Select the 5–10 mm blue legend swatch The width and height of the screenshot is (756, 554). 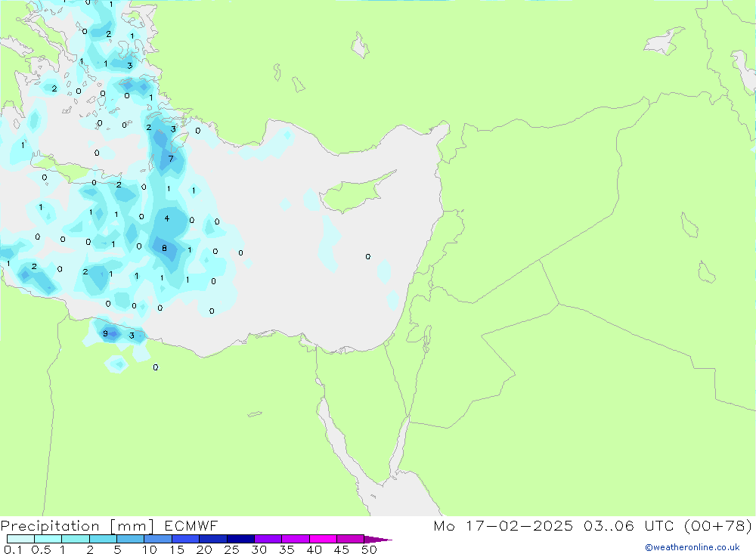[x=130, y=539]
